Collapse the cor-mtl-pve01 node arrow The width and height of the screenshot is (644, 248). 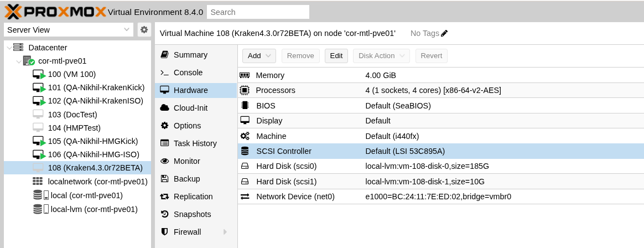pyautogui.click(x=19, y=61)
